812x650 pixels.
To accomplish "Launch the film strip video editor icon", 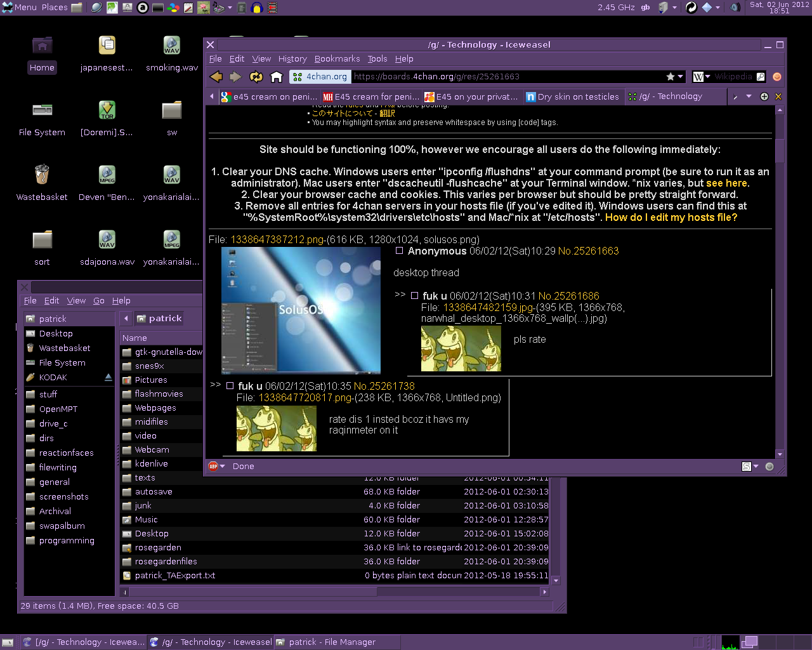I will pos(272,8).
